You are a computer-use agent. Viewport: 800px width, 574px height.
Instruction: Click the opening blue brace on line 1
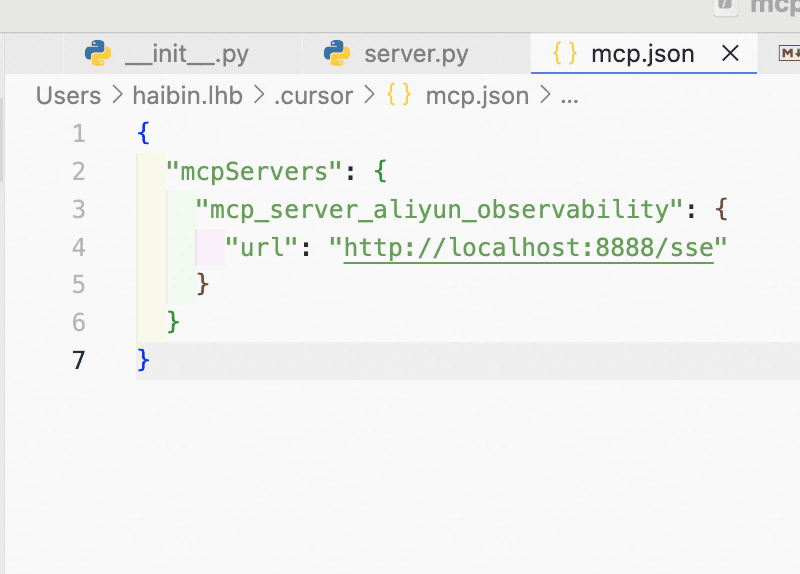coord(143,134)
